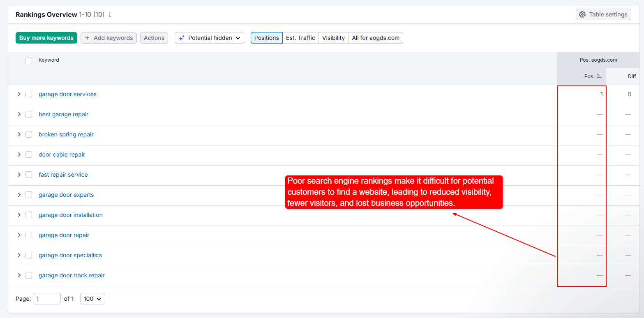Screen dimensions: 644x318
Task: Switch to the Est. Traffic tab
Action: (x=300, y=38)
